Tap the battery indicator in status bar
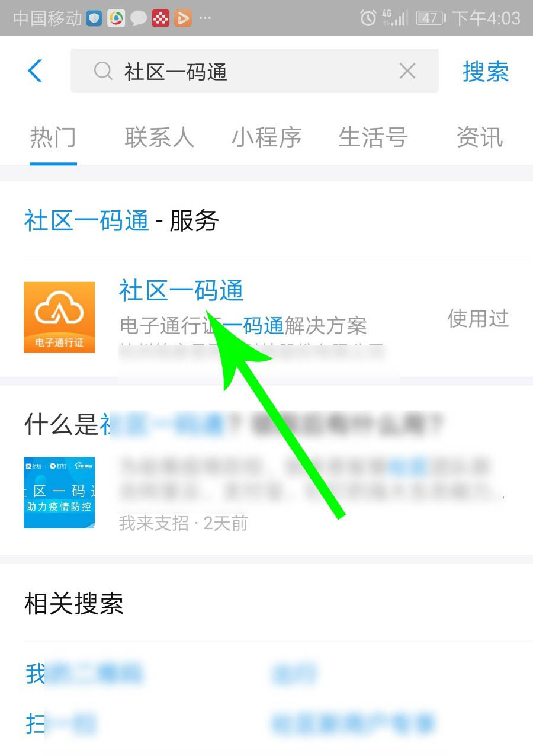 (431, 18)
